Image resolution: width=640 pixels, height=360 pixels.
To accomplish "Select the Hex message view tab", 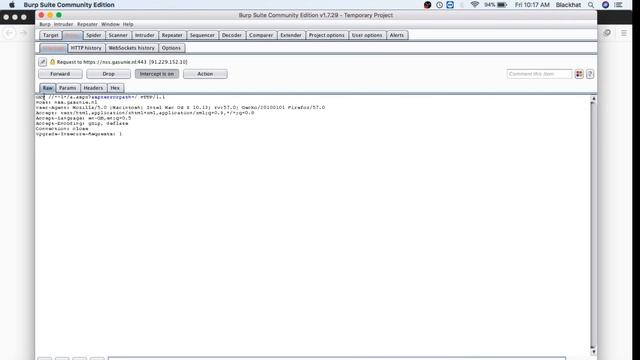I will pyautogui.click(x=115, y=88).
